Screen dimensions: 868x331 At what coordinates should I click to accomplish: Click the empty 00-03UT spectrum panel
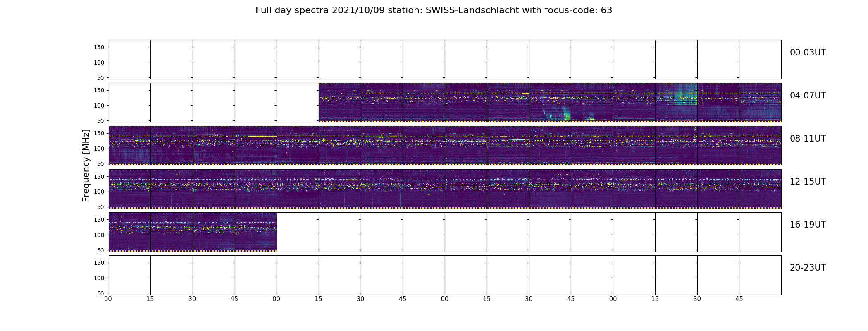tap(445, 60)
